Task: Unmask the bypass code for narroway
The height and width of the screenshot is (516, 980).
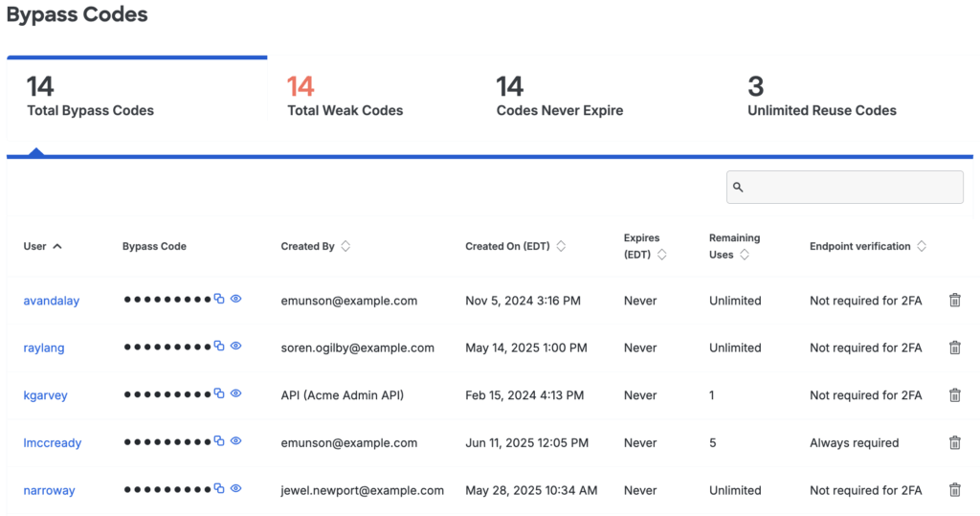Action: pos(235,488)
